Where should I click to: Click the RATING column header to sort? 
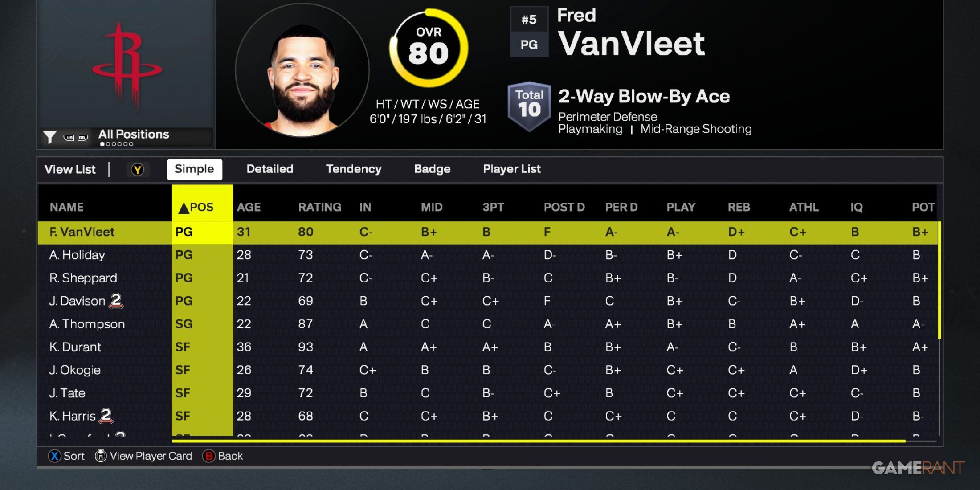coord(319,207)
